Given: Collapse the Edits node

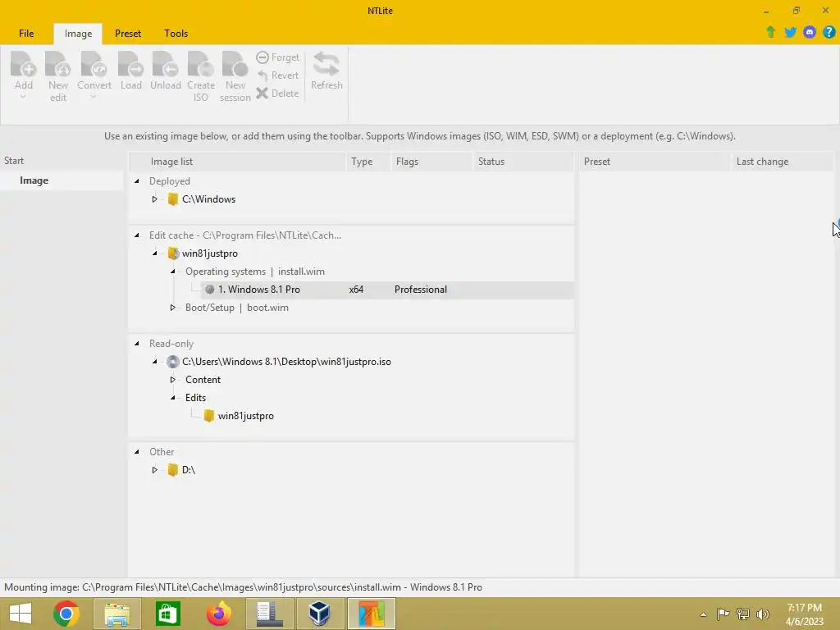Looking at the screenshot, I should [x=173, y=398].
